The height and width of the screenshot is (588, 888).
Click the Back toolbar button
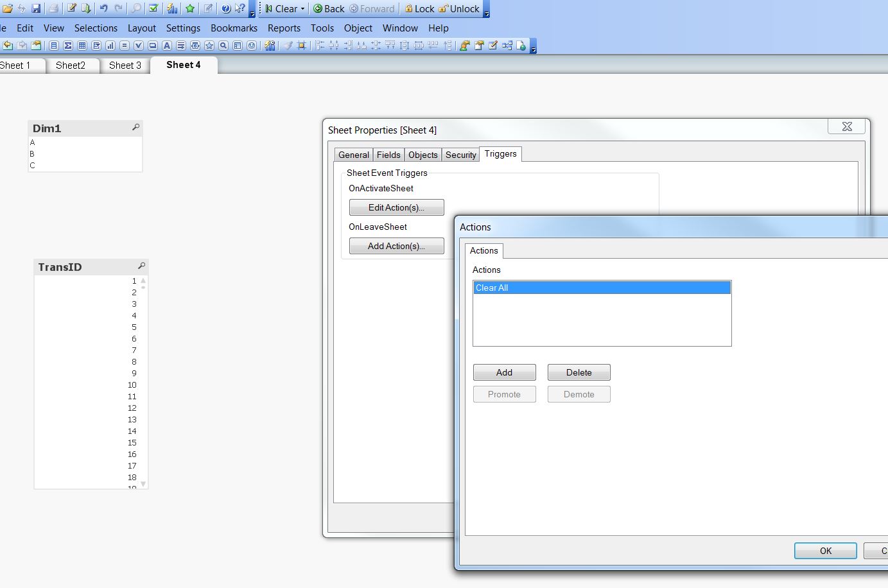(x=329, y=9)
